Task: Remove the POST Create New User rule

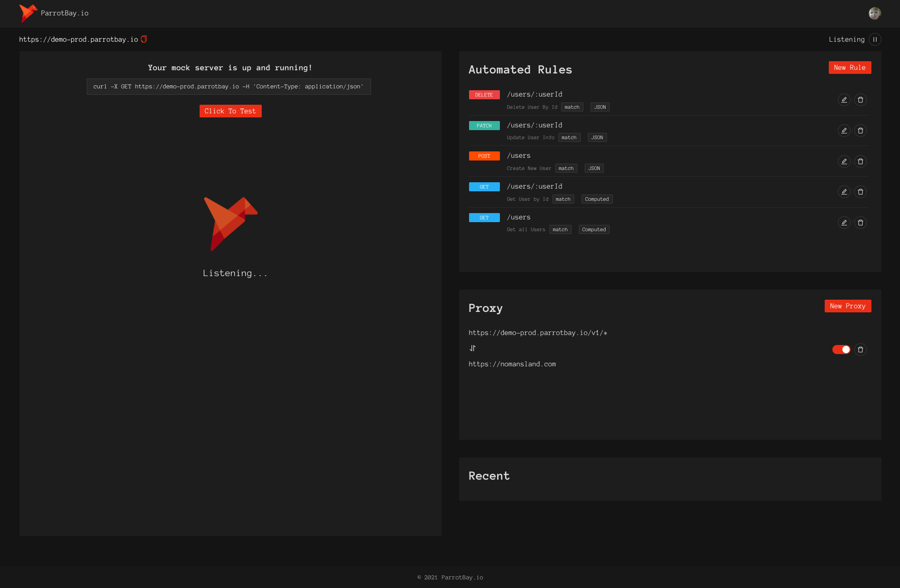Action: 860,161
